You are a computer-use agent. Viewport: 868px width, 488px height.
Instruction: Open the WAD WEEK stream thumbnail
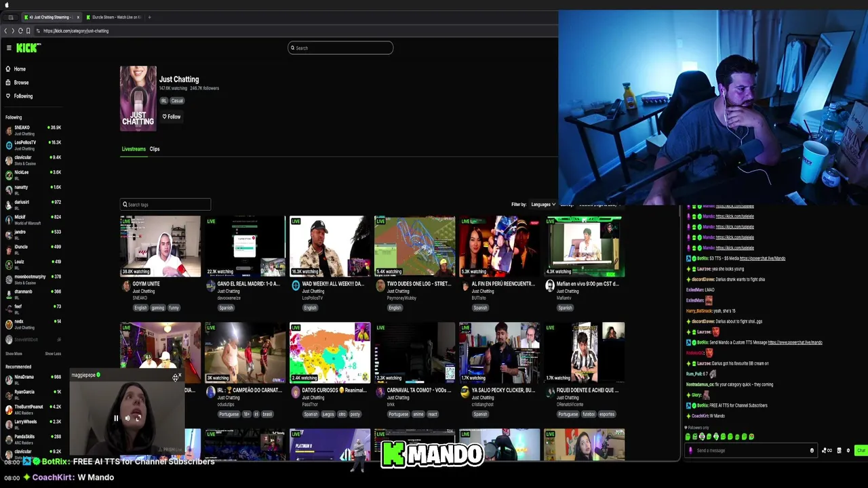(x=330, y=247)
